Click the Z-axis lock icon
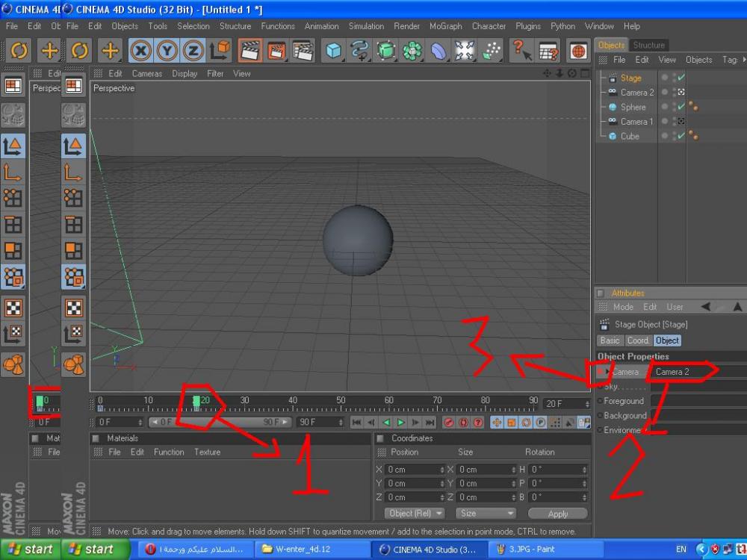Image resolution: width=747 pixels, height=560 pixels. coord(193,51)
